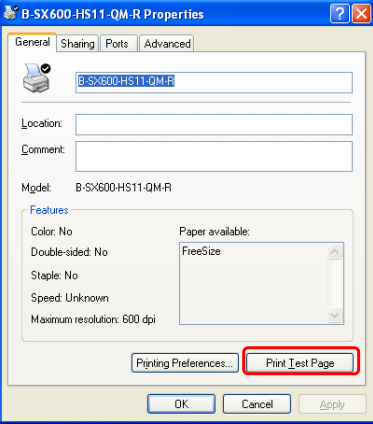Close the printer Properties dialog
The width and height of the screenshot is (373, 424).
coord(362,14)
